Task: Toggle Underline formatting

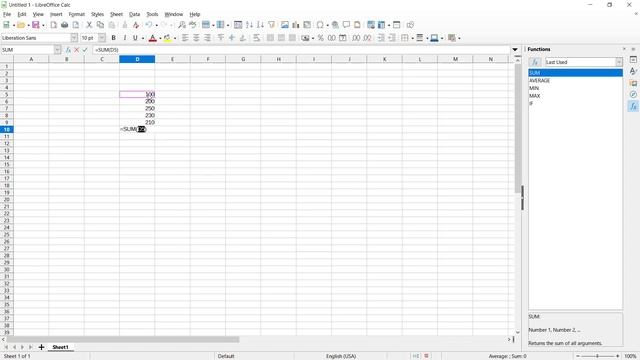Action: point(135,38)
